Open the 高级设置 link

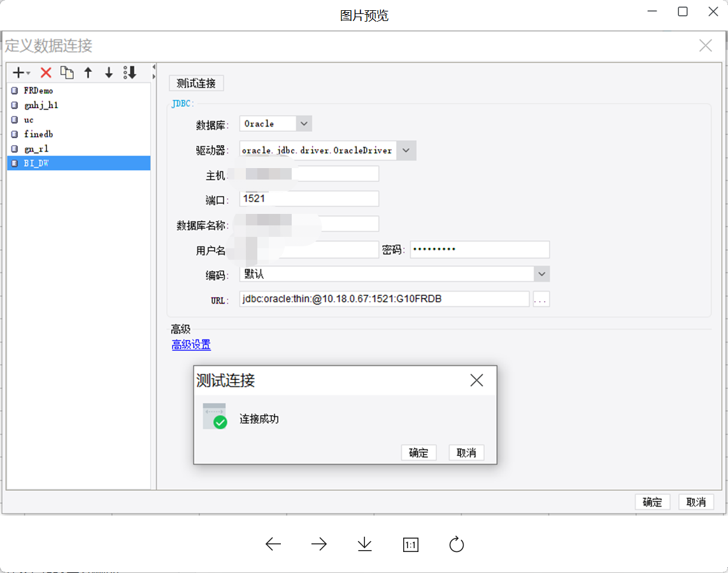click(x=191, y=344)
